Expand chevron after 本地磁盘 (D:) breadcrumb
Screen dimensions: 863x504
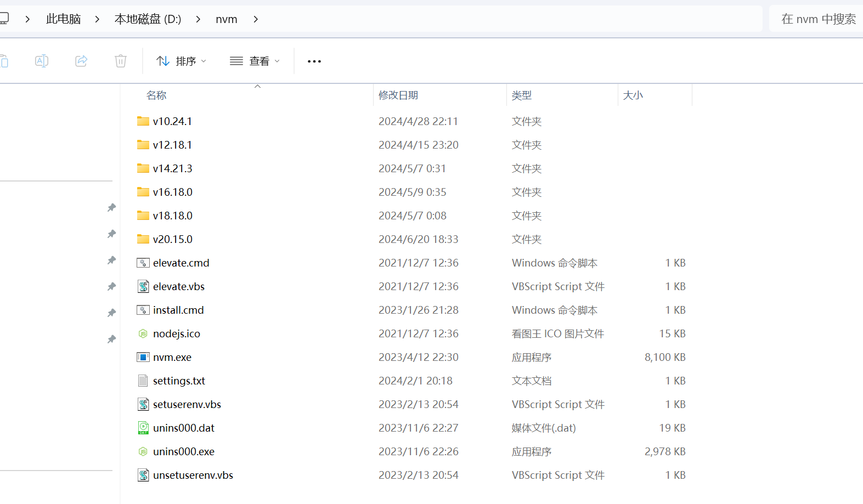(x=198, y=19)
